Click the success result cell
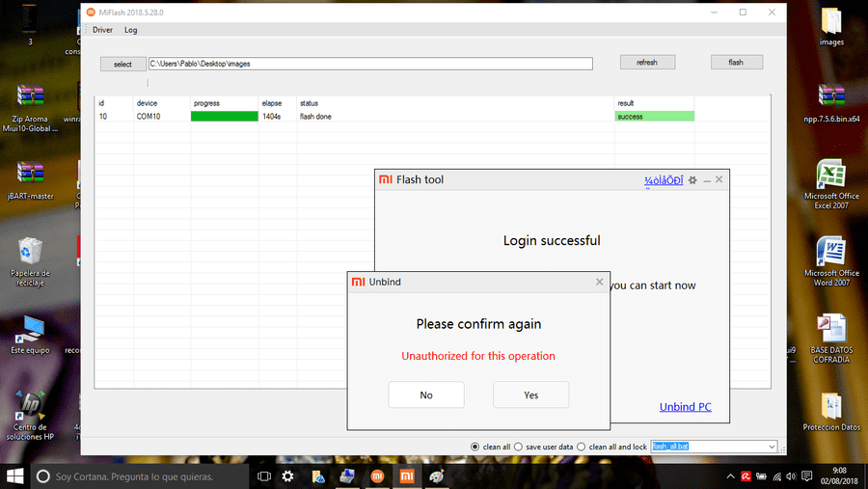The image size is (868, 489). (x=654, y=117)
